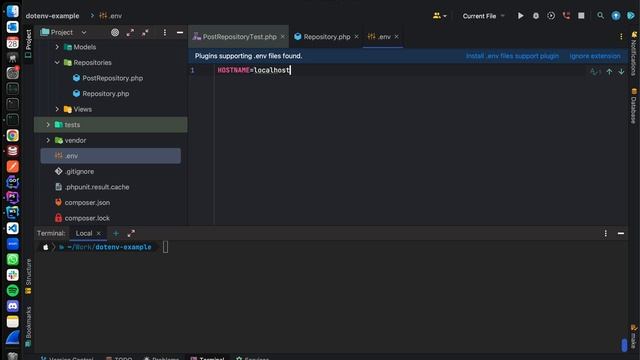Go to previous highlighted error arrow
Image resolution: width=640 pixels, height=360 pixels.
tap(609, 72)
